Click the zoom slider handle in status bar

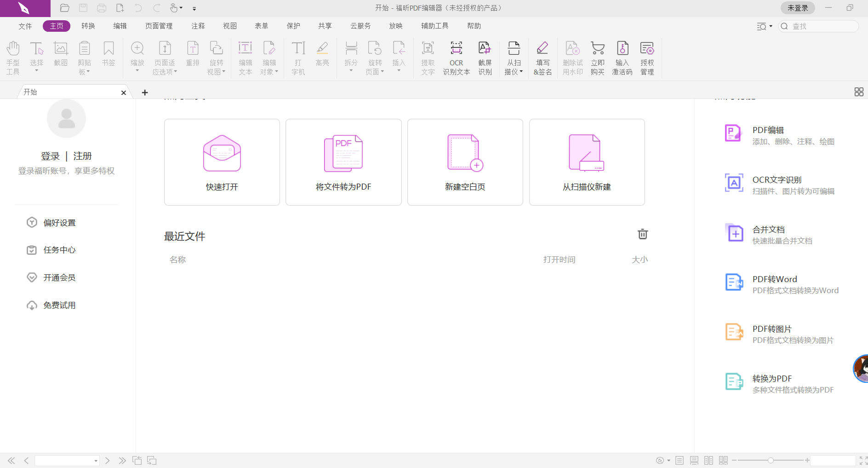click(771, 460)
